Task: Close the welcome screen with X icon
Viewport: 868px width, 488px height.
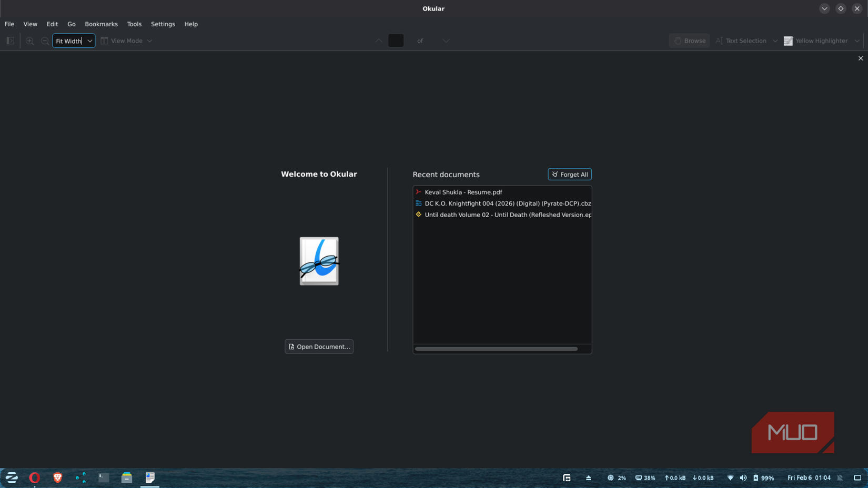Action: pyautogui.click(x=860, y=58)
